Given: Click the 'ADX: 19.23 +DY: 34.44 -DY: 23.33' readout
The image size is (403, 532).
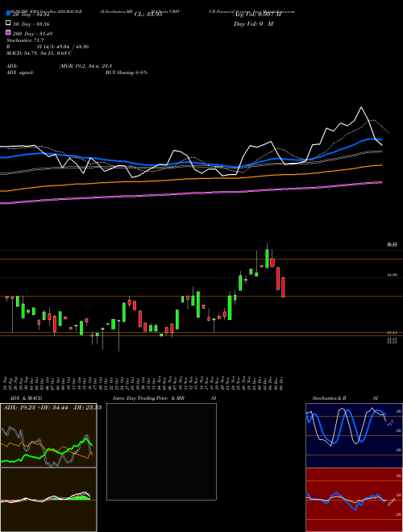Looking at the screenshot, I should (x=52, y=408).
